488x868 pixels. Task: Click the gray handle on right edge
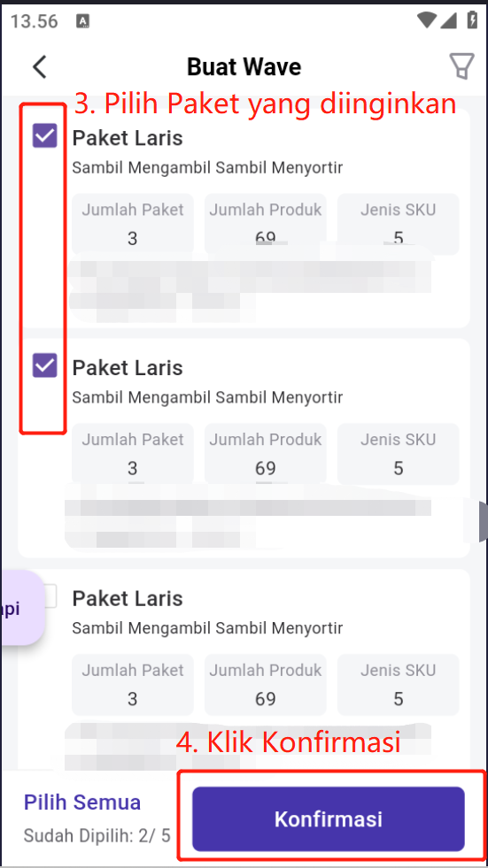coord(483,522)
